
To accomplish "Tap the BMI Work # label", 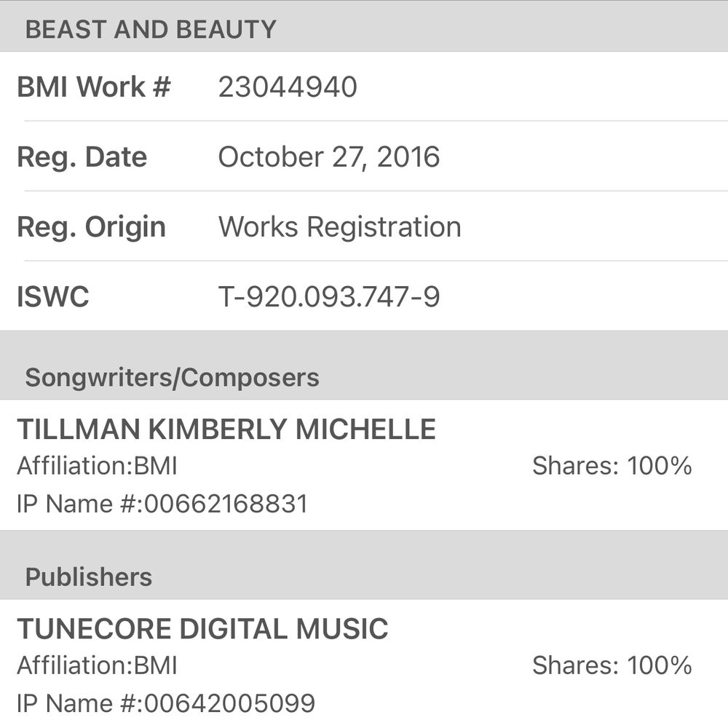I will click(x=94, y=87).
